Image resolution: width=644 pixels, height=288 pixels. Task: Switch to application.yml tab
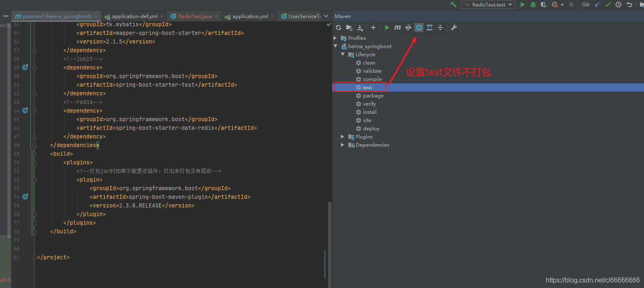pos(250,16)
